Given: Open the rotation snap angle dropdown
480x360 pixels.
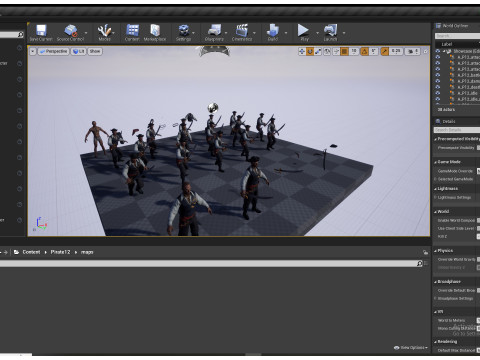Looking at the screenshot, I should point(374,51).
